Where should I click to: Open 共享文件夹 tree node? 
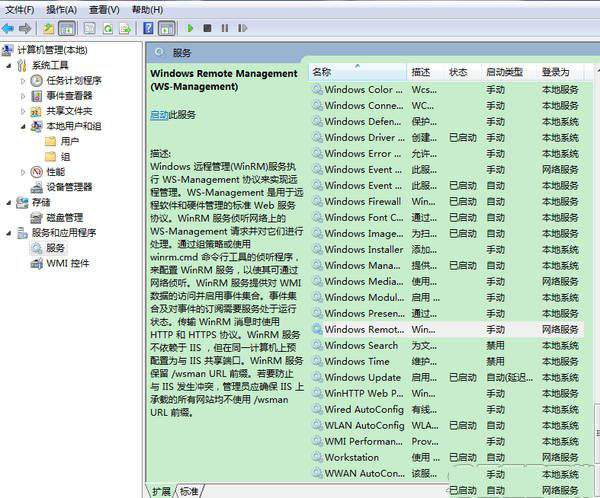click(x=69, y=111)
